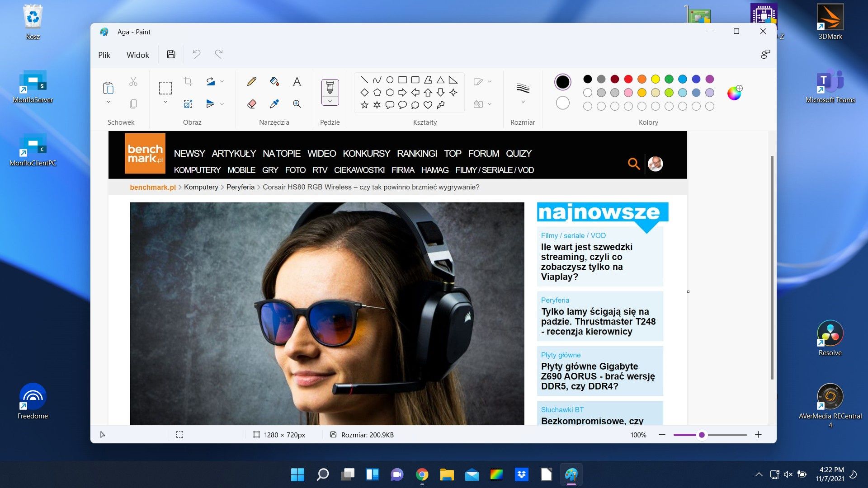Click the share icon below window controls
868x488 pixels.
[765, 54]
